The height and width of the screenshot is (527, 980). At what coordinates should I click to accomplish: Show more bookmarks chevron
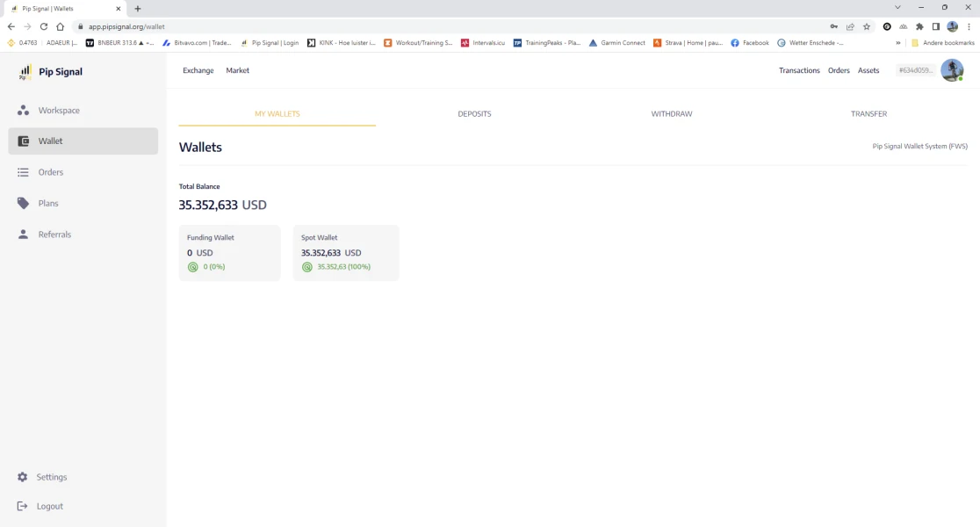(898, 43)
